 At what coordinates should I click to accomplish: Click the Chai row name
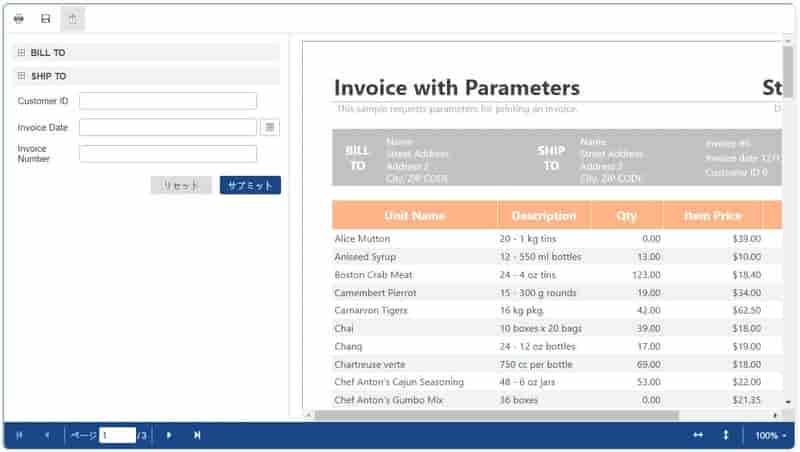[344, 328]
